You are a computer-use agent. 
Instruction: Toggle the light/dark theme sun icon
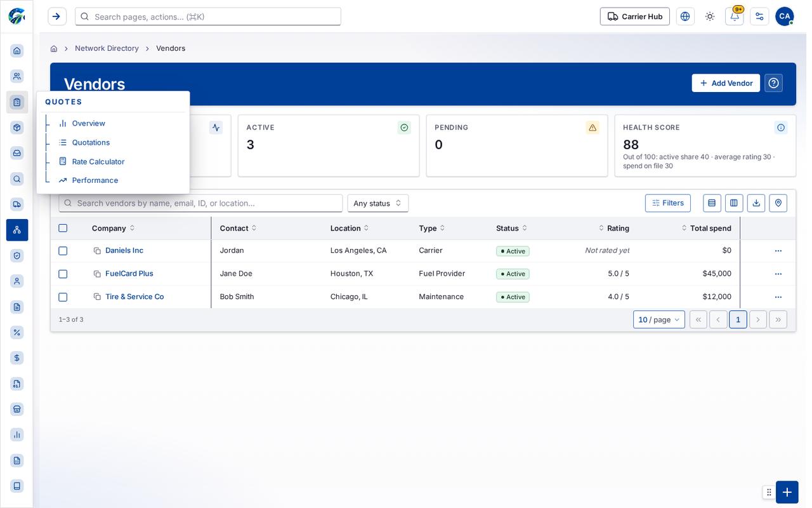[x=710, y=17]
